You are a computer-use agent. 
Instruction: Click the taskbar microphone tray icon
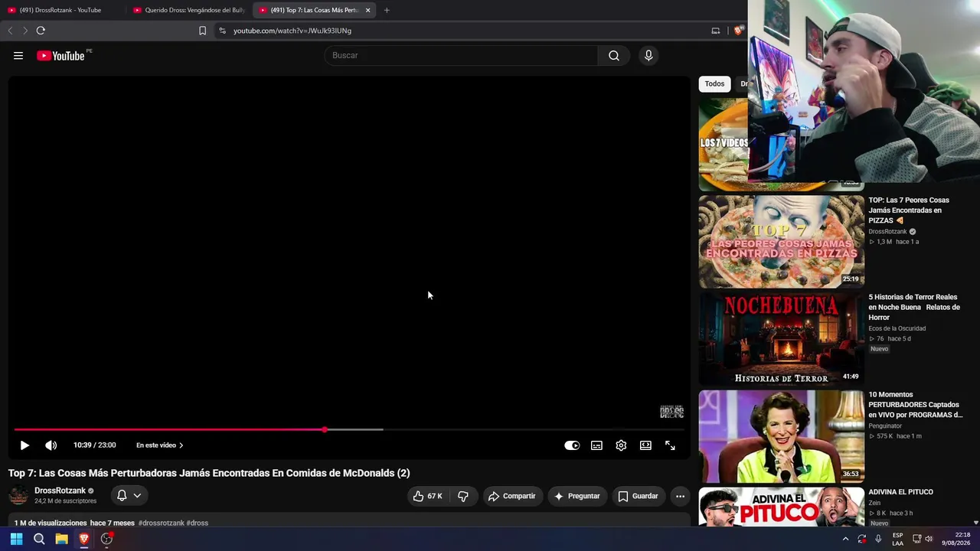point(878,539)
